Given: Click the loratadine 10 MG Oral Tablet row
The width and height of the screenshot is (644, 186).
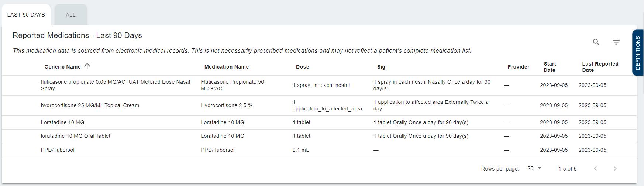Looking at the screenshot, I should (76, 136).
